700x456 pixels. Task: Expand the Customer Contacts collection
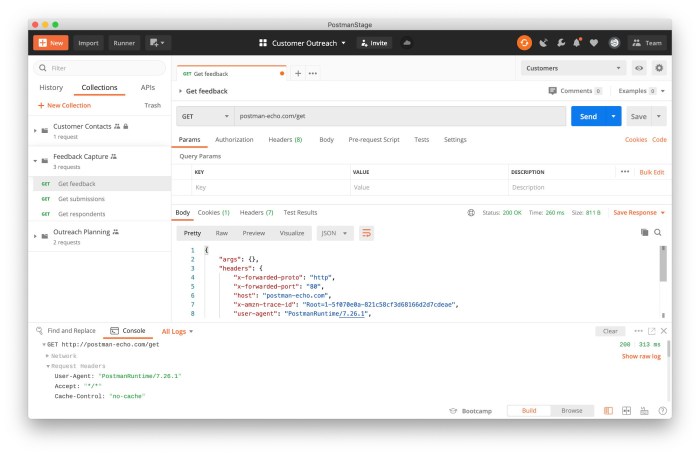pyautogui.click(x=35, y=130)
